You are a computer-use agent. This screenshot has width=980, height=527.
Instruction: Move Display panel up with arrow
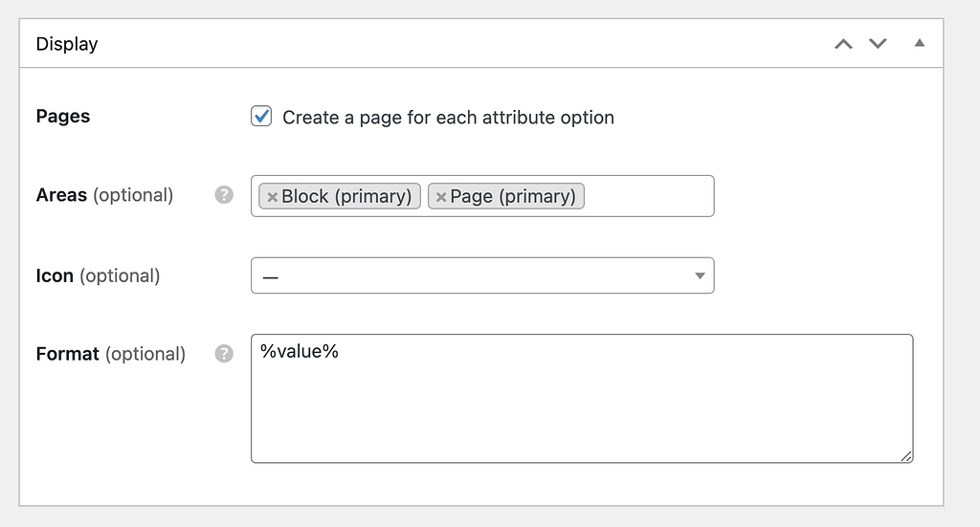843,44
